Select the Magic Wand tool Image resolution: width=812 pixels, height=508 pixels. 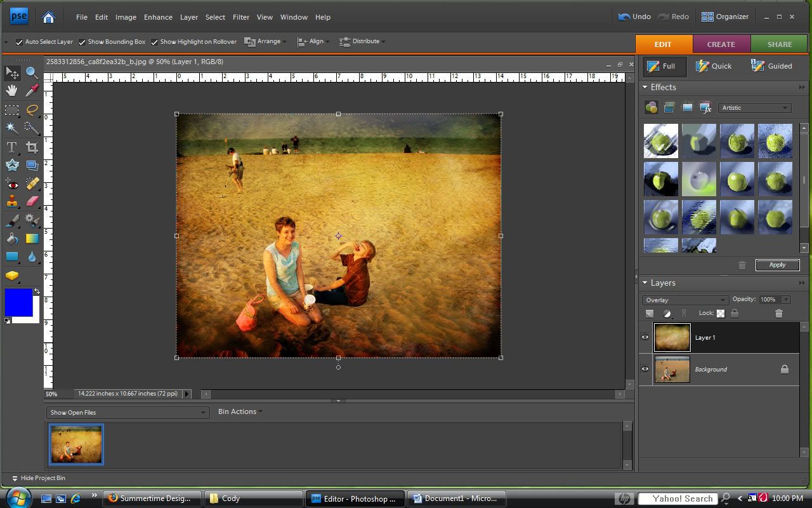point(12,128)
